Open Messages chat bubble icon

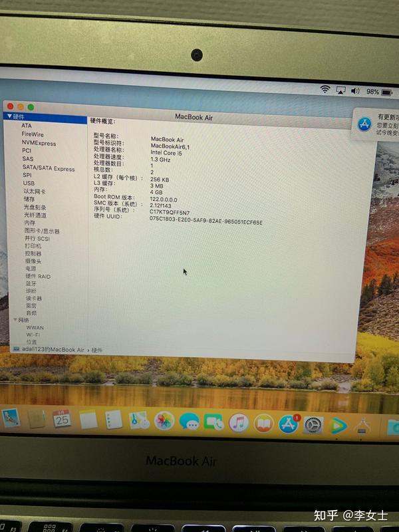click(x=189, y=422)
